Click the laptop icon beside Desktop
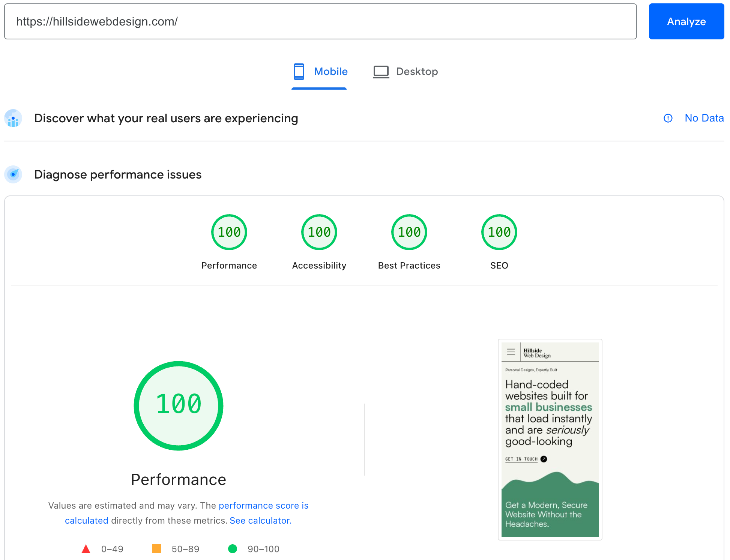 pos(381,71)
